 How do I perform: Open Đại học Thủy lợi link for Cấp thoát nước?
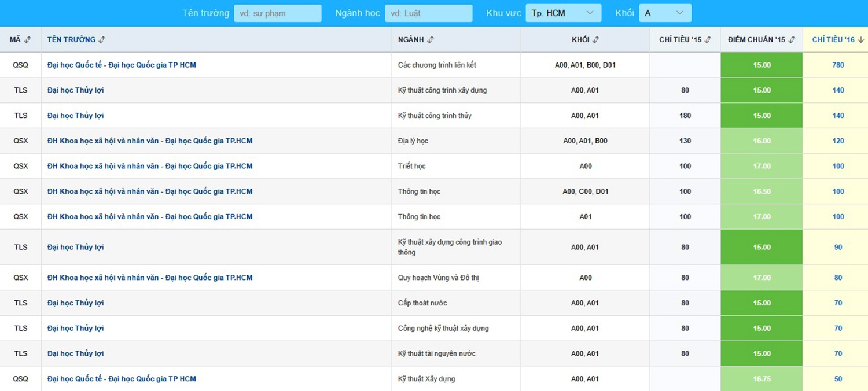(76, 303)
